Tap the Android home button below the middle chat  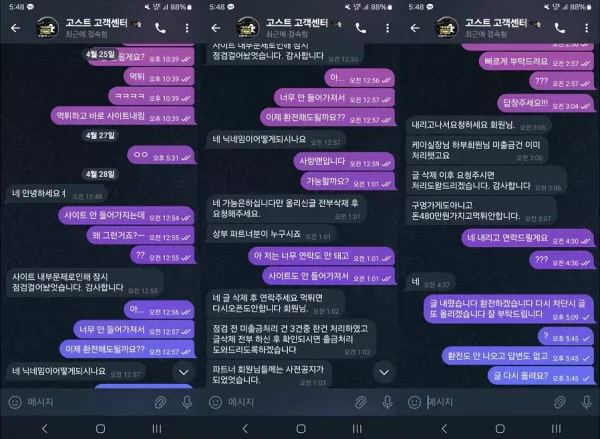tap(301, 428)
